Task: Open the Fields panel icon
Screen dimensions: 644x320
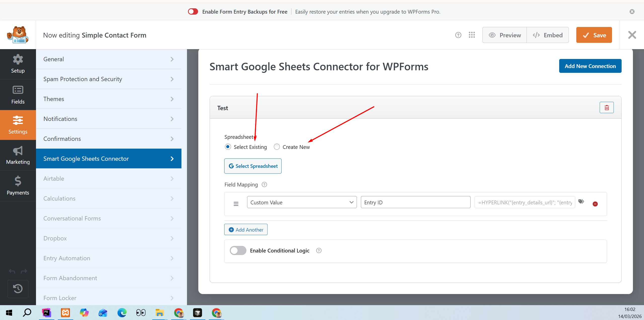Action: click(x=18, y=95)
